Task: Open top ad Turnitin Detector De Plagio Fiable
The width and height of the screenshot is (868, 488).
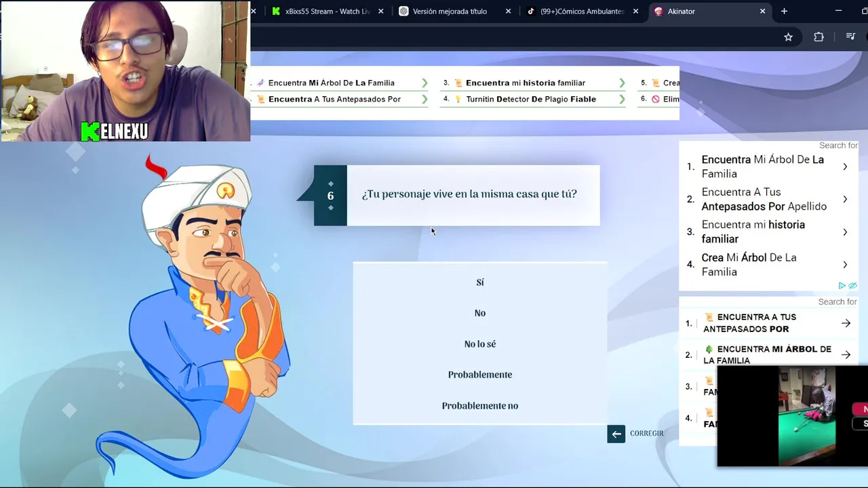Action: click(531, 99)
